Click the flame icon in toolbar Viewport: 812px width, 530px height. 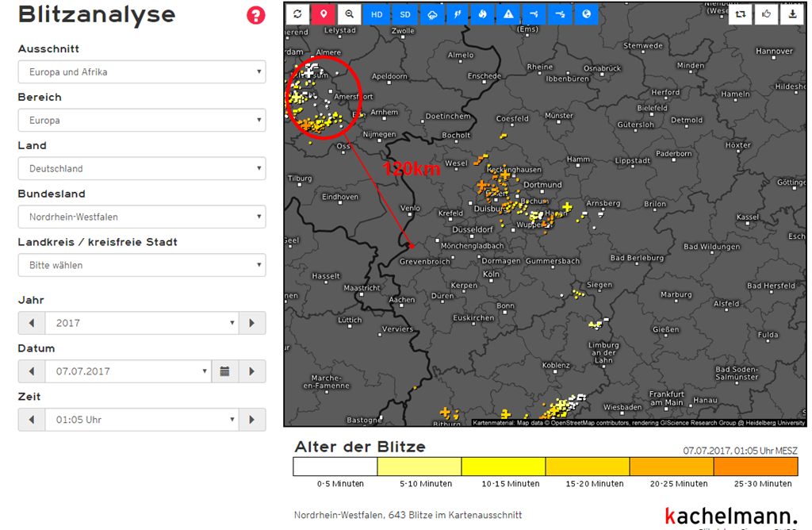pos(482,14)
